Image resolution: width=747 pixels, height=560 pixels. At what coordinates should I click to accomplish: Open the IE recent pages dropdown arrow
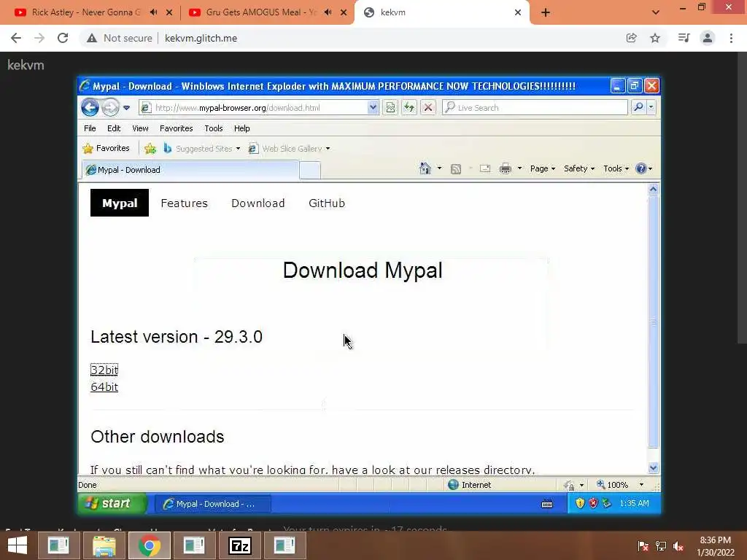[x=127, y=108]
